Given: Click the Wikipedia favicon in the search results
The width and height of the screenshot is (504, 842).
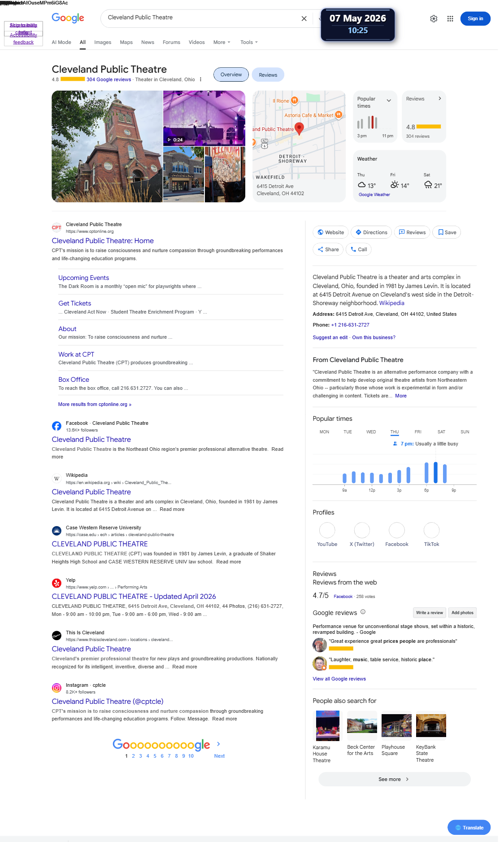Looking at the screenshot, I should click(56, 479).
